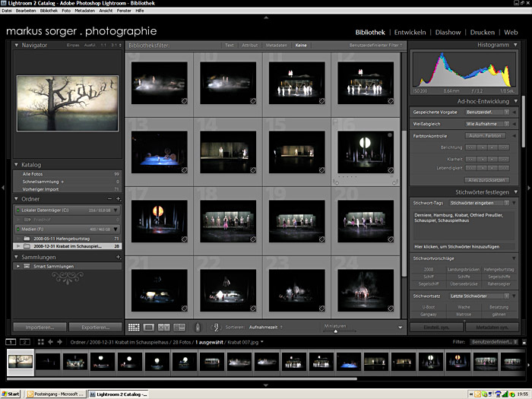Viewport: 532px width, 399px height.
Task: Click the filmstrip horizontal scrollbar
Action: click(x=182, y=378)
